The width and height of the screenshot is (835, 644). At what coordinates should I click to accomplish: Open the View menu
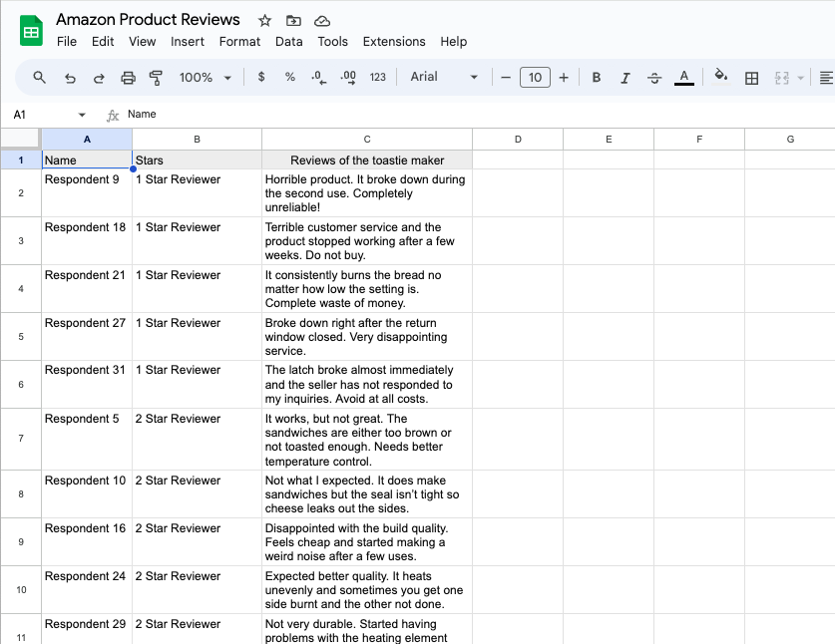143,42
